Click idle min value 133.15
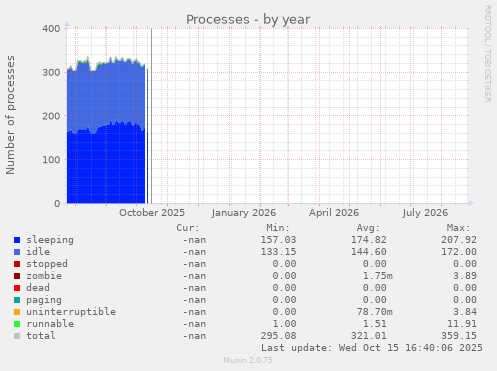497x371 pixels. click(x=278, y=252)
